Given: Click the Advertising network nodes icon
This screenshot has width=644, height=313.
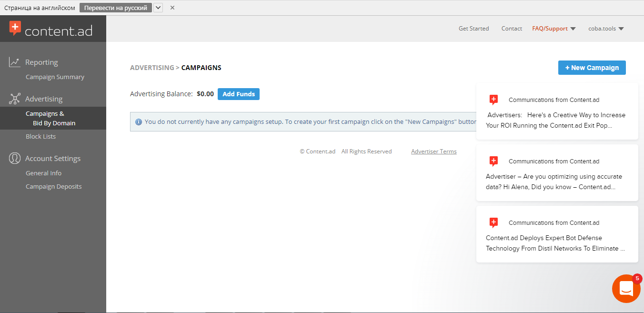Looking at the screenshot, I should coord(14,99).
